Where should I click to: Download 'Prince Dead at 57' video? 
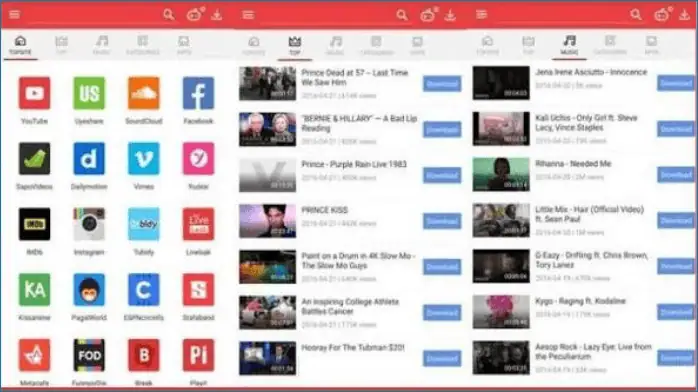(x=442, y=84)
